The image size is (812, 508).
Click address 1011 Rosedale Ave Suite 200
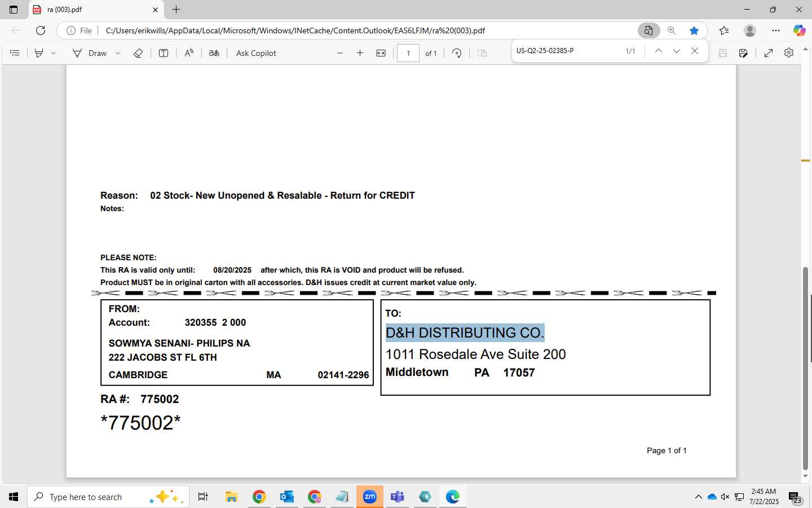[475, 354]
